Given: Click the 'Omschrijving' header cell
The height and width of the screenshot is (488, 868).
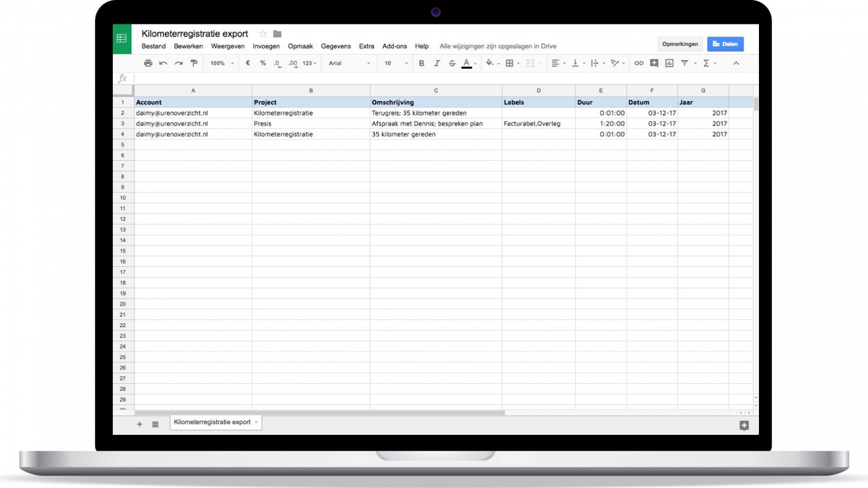Looking at the screenshot, I should 436,102.
